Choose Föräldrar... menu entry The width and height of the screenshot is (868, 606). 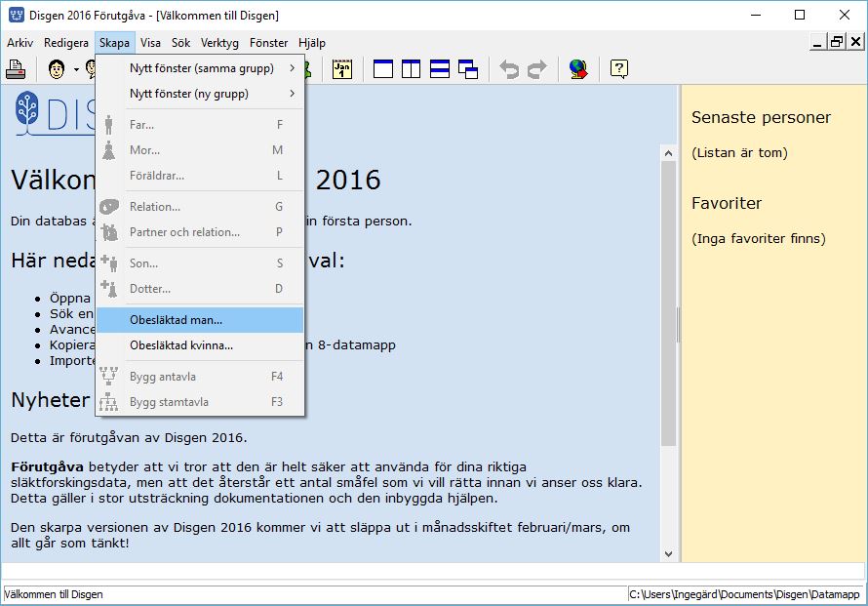click(x=200, y=176)
